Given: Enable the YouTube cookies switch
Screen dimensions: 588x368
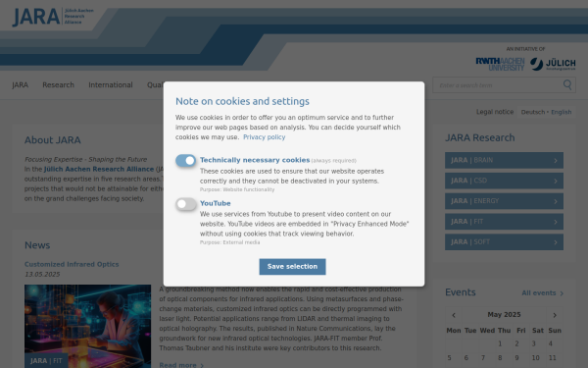Looking at the screenshot, I should tap(185, 204).
